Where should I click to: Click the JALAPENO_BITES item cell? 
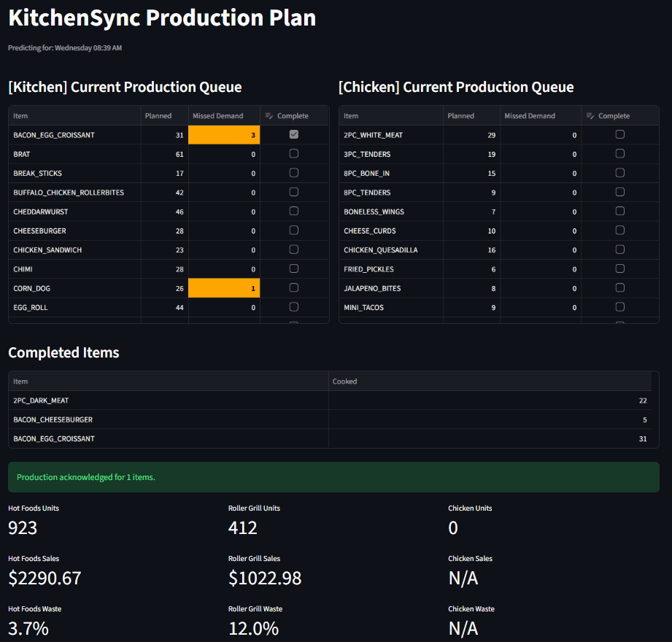(391, 288)
